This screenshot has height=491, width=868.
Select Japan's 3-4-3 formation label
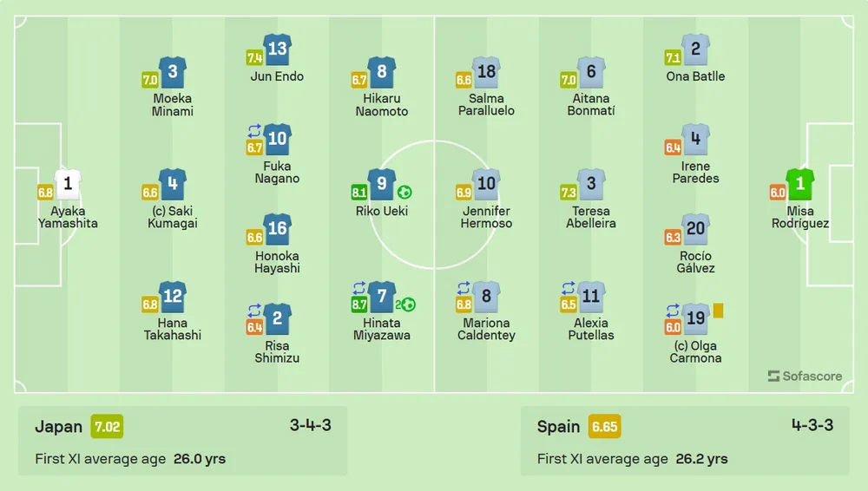tap(311, 425)
